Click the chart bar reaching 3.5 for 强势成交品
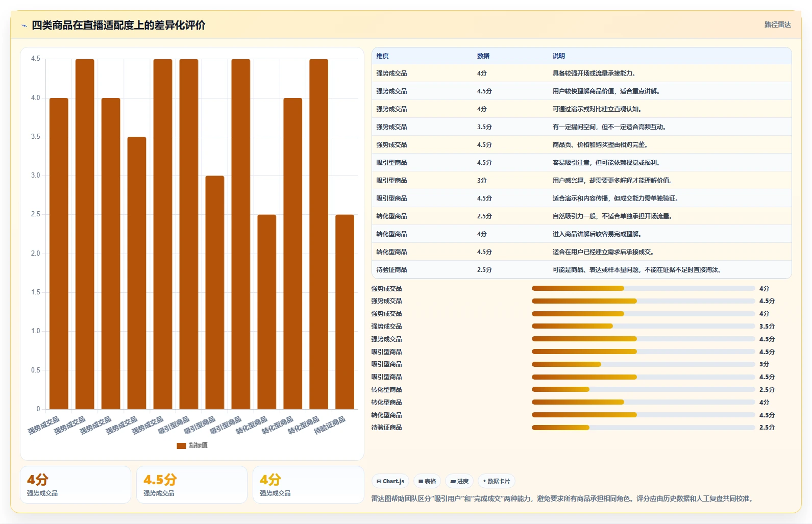The height and width of the screenshot is (524, 812). click(x=137, y=273)
